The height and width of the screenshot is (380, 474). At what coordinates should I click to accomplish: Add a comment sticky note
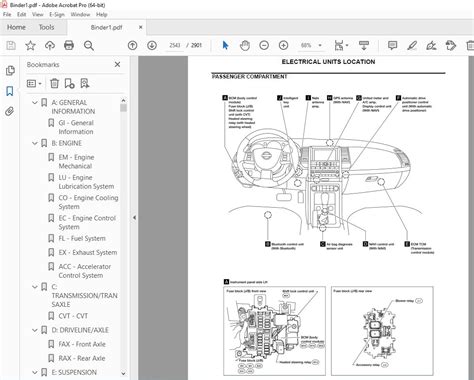click(392, 45)
